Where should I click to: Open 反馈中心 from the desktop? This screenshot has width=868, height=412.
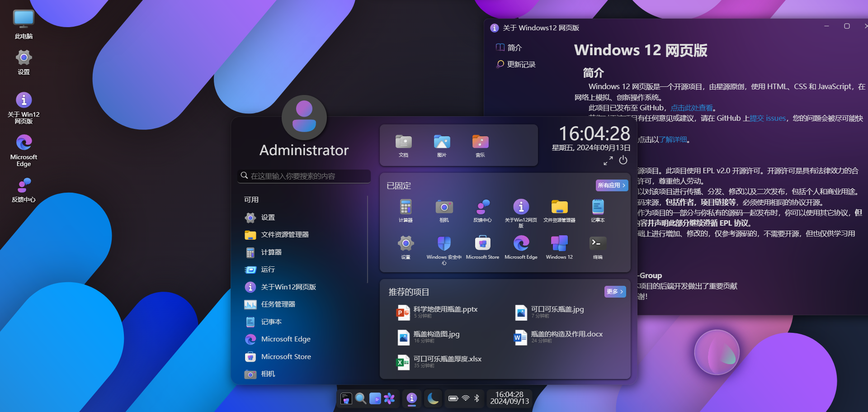coord(24,189)
